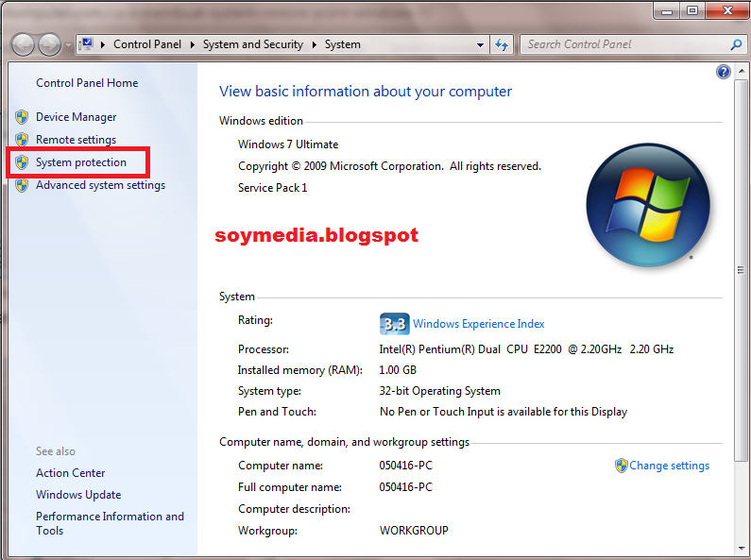Click the '1.00 GB' installed memory value

coord(398,370)
